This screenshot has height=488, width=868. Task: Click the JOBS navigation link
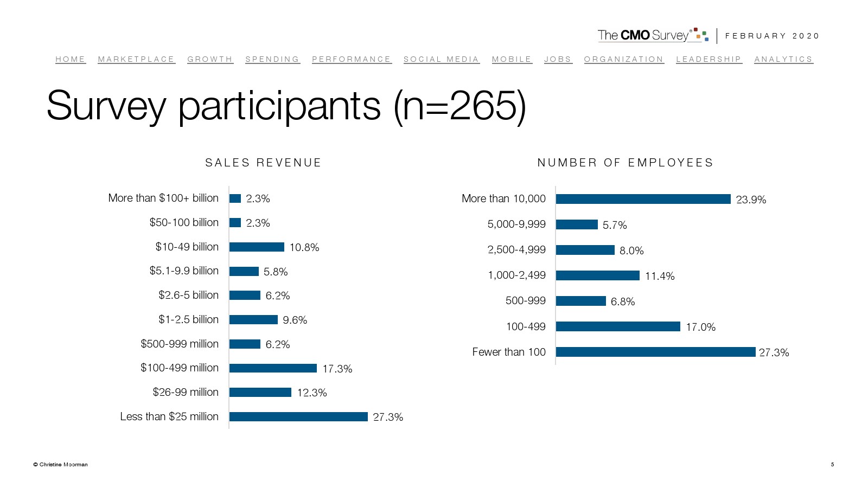[558, 59]
